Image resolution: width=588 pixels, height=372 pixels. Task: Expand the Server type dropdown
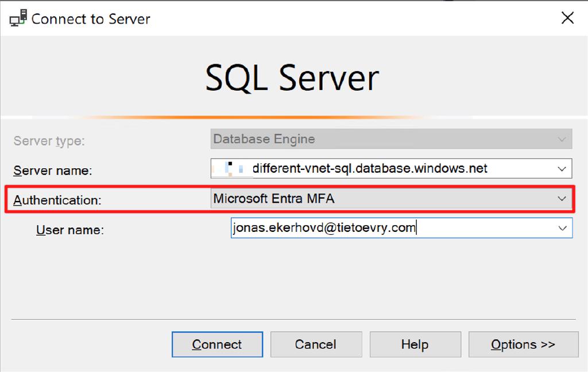point(563,139)
